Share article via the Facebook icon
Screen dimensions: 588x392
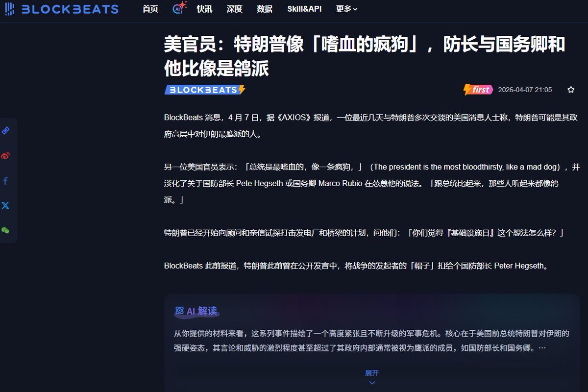coord(5,181)
